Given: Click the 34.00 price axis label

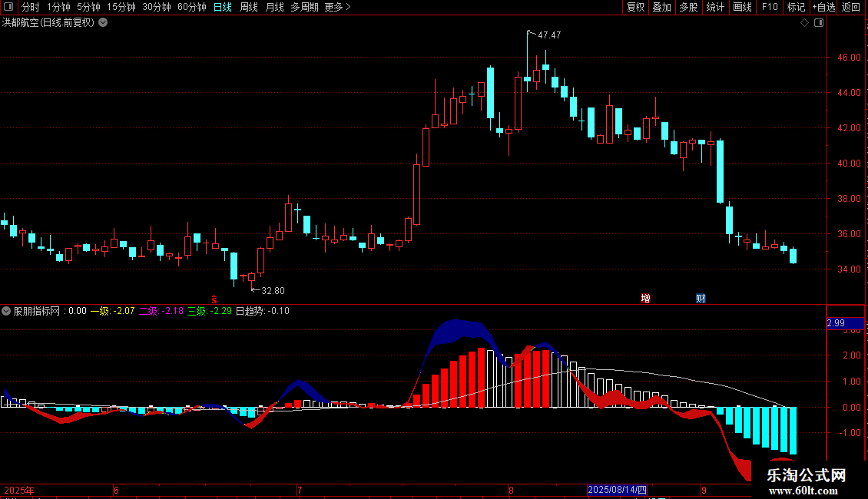Looking at the screenshot, I should (849, 269).
